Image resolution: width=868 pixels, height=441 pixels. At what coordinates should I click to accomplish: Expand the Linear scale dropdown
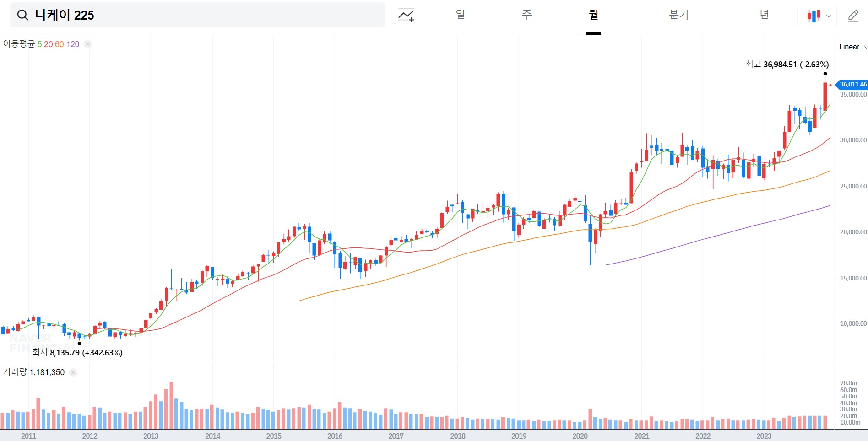(x=853, y=47)
